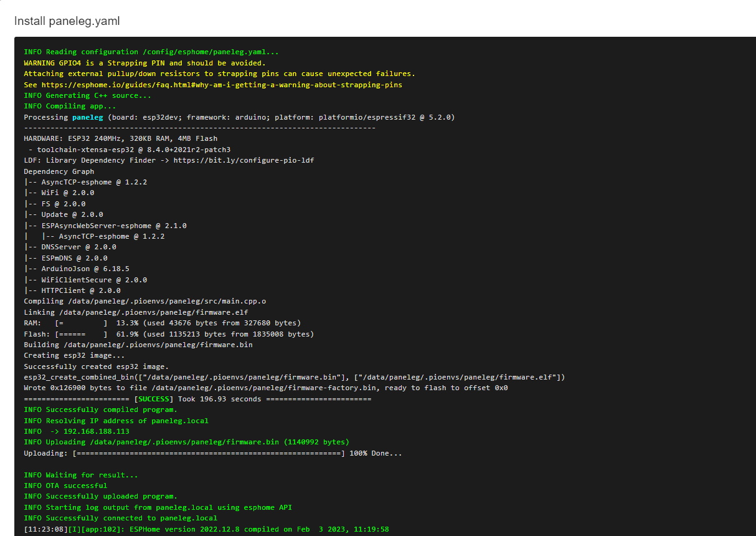The height and width of the screenshot is (536, 756).
Task: Click the Successfully compiled program log line
Action: pyautogui.click(x=100, y=409)
